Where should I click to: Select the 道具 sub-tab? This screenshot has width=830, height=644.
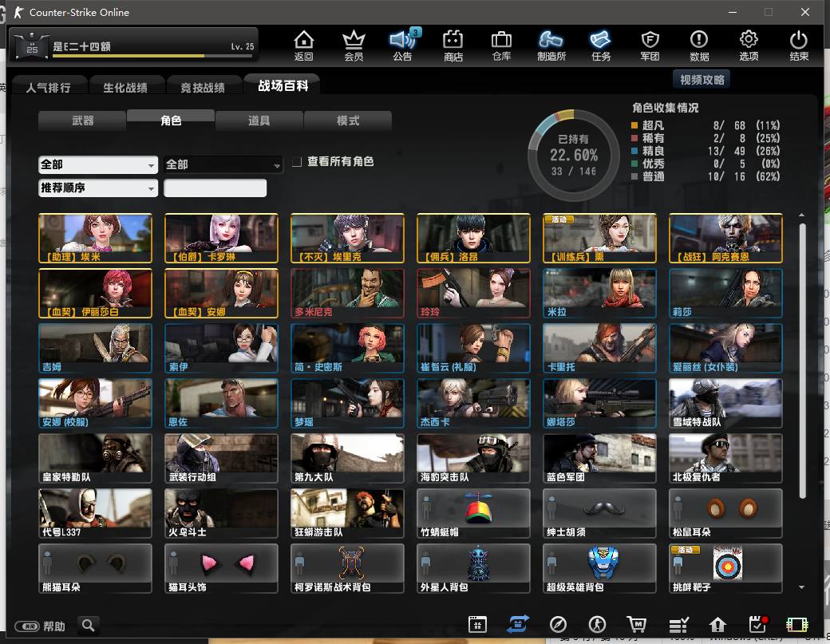[x=259, y=121]
